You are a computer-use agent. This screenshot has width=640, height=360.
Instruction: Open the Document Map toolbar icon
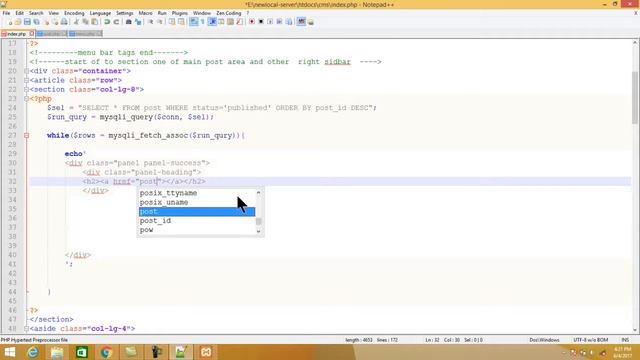pos(230,22)
